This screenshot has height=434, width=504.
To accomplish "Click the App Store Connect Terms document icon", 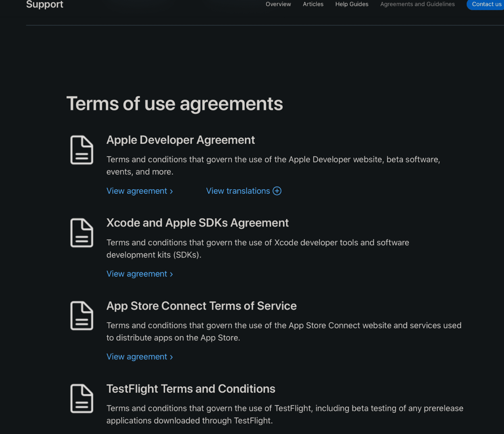I will tap(82, 316).
